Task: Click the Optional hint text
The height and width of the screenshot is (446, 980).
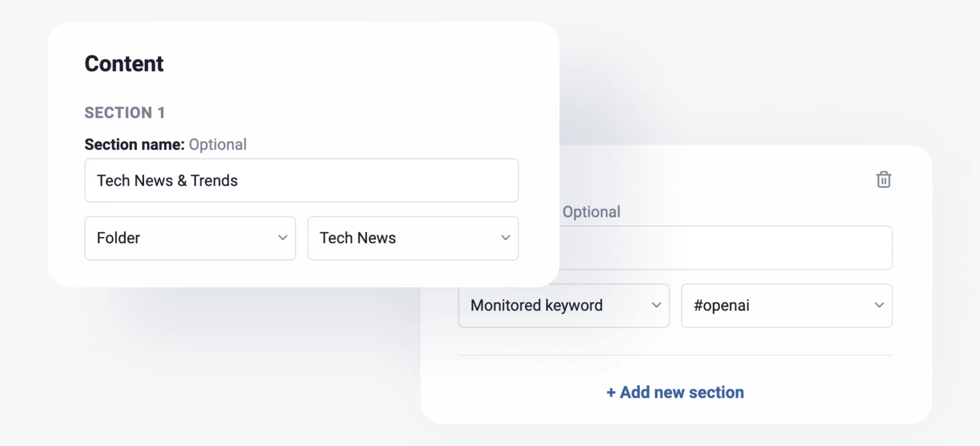Action: 218,144
